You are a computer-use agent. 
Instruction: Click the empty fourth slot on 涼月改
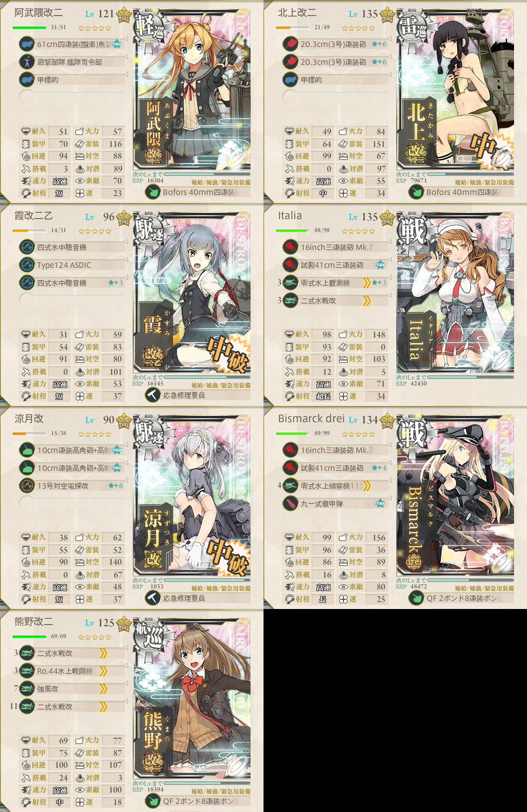coord(27,504)
